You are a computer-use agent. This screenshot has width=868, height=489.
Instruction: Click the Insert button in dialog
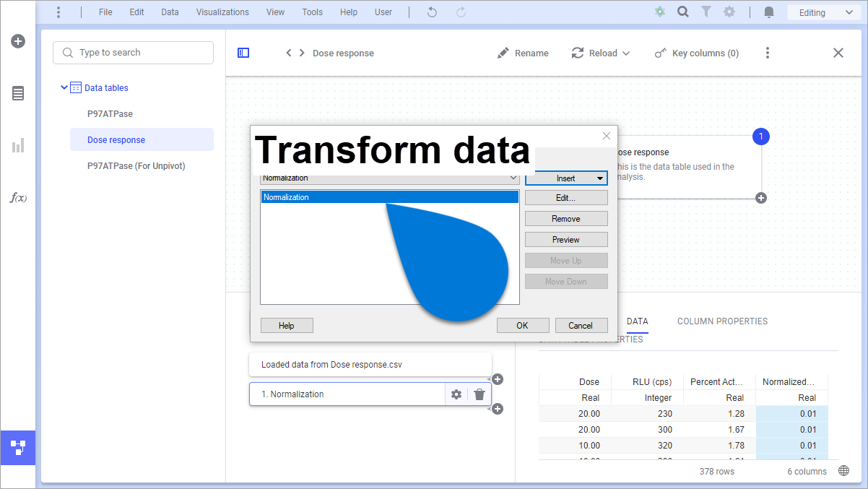tap(566, 178)
